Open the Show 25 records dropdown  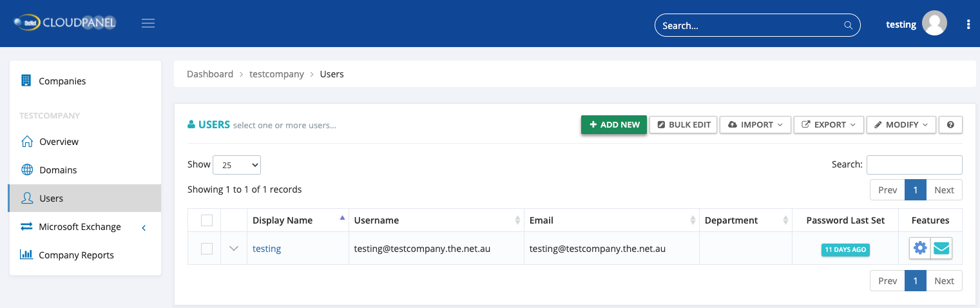coord(236,165)
